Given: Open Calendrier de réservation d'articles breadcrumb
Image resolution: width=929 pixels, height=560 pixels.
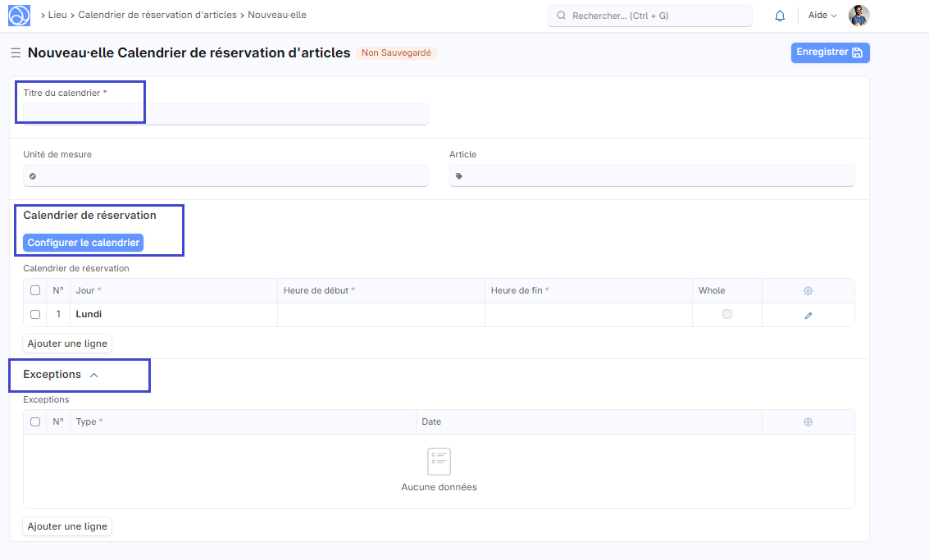Looking at the screenshot, I should pyautogui.click(x=157, y=15).
